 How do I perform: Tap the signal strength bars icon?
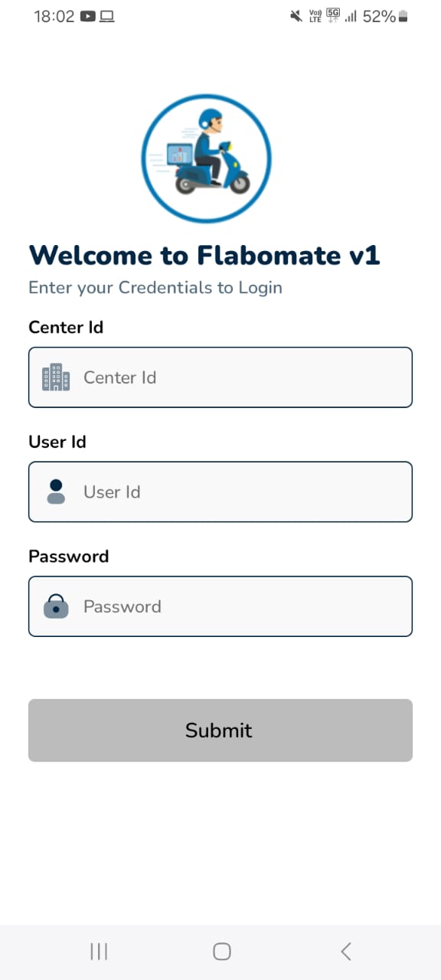click(351, 16)
